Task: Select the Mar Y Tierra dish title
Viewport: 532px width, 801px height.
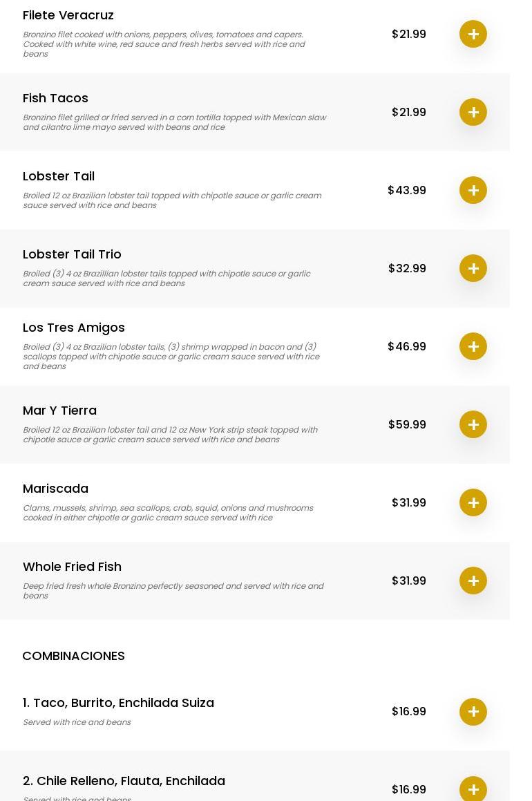Action: click(59, 411)
